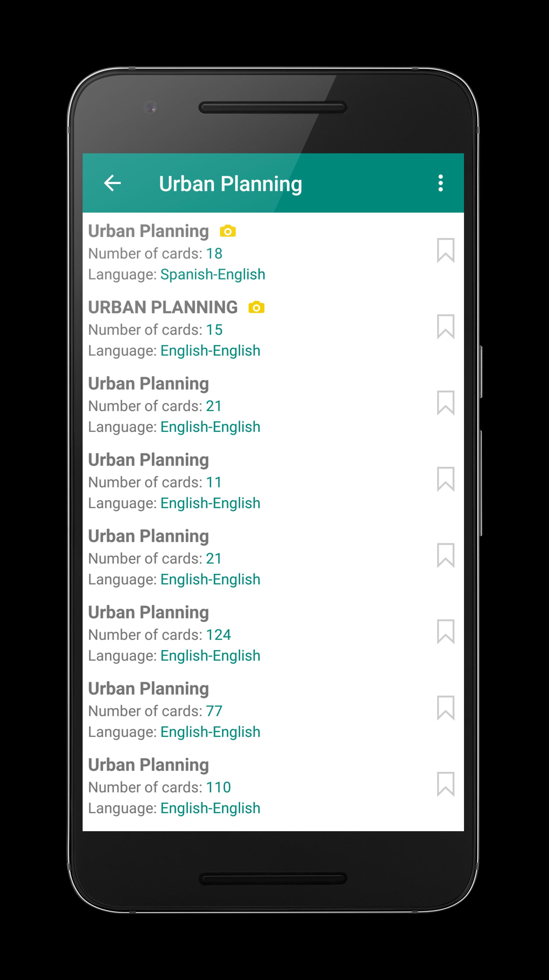Open the three-dot overflow menu
This screenshot has height=980, width=549.
[441, 183]
